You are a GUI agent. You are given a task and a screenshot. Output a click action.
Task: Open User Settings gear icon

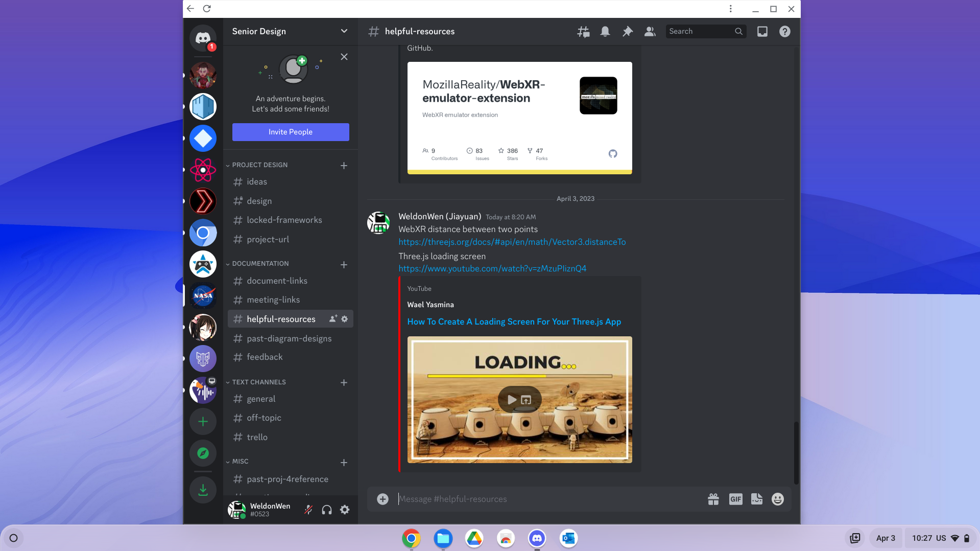pos(345,510)
